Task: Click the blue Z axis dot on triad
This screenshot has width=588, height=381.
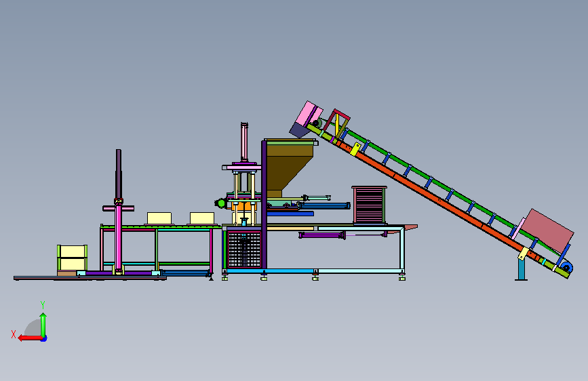Action: click(44, 339)
